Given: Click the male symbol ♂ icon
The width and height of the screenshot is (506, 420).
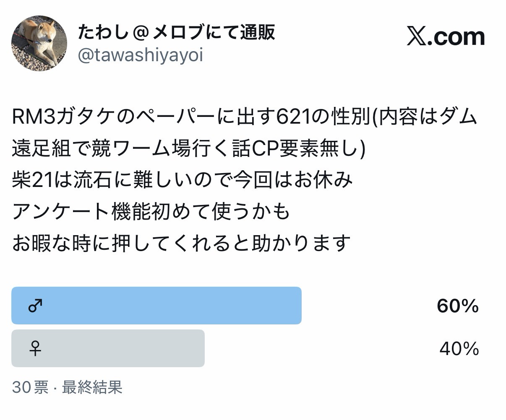Looking at the screenshot, I should pos(35,306).
